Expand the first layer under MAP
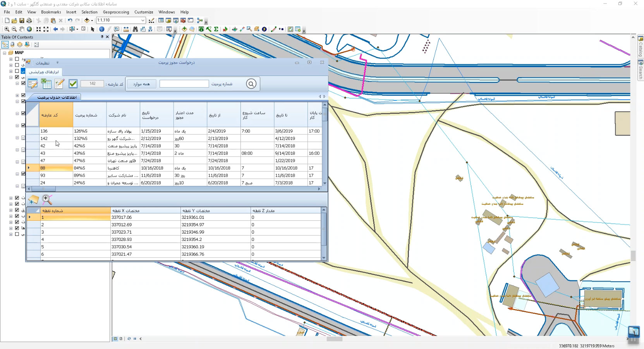 [x=11, y=59]
